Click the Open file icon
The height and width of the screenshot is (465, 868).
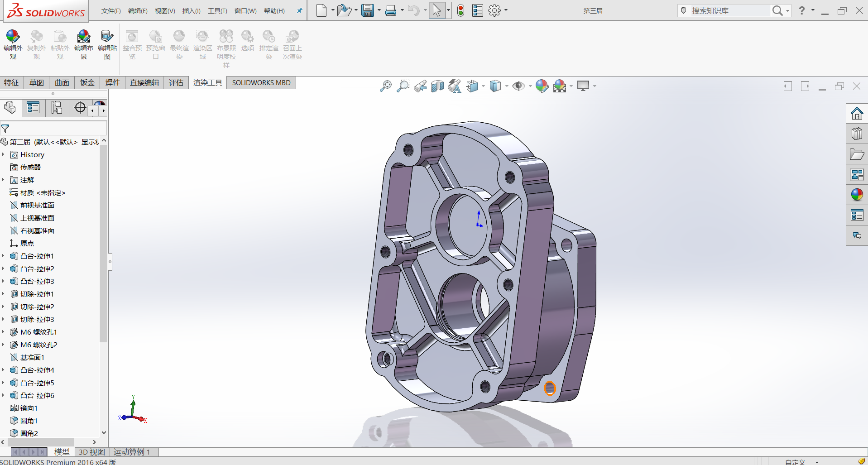[344, 10]
